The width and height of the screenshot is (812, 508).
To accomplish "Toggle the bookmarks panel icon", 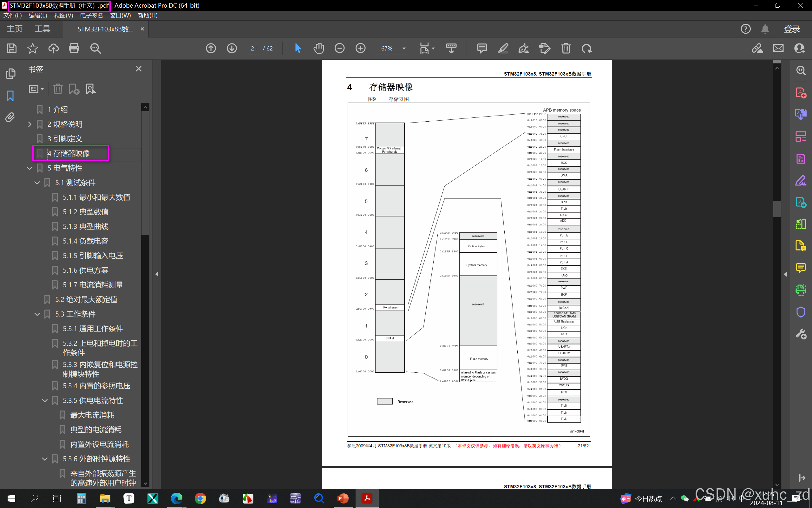I will point(10,96).
